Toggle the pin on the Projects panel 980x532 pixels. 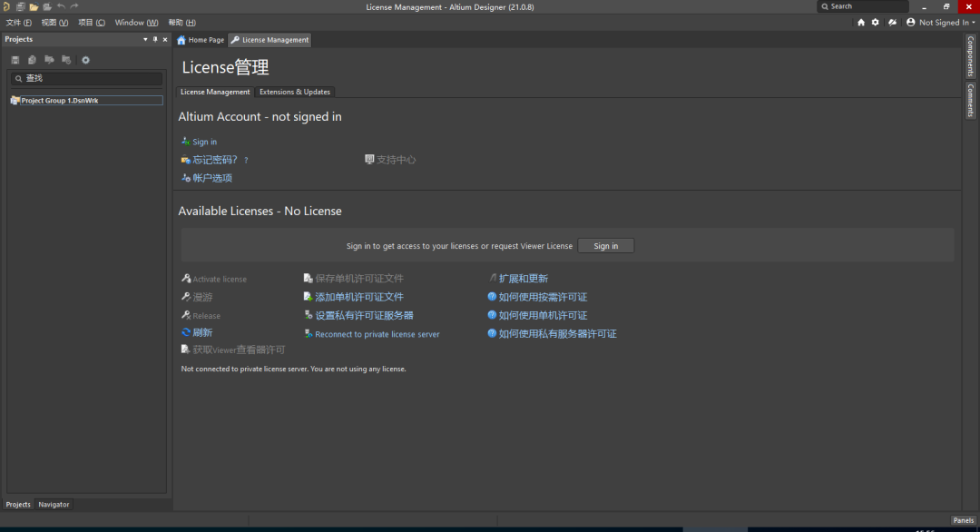(x=153, y=38)
